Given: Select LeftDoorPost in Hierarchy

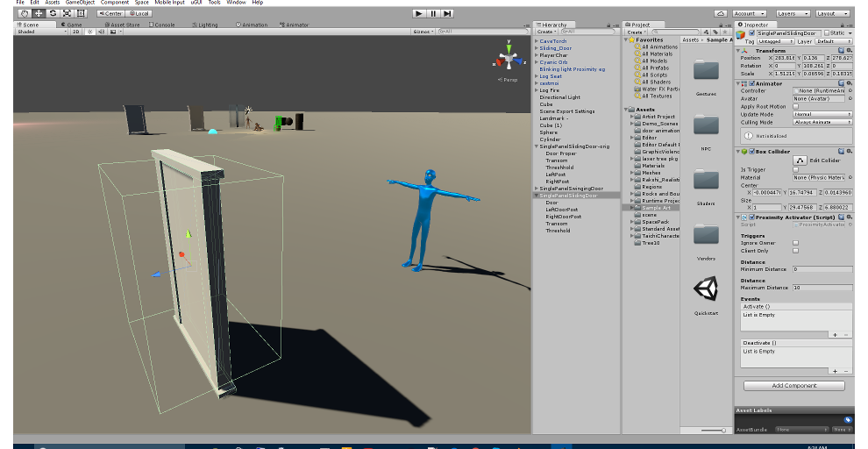Looking at the screenshot, I should coord(561,210).
